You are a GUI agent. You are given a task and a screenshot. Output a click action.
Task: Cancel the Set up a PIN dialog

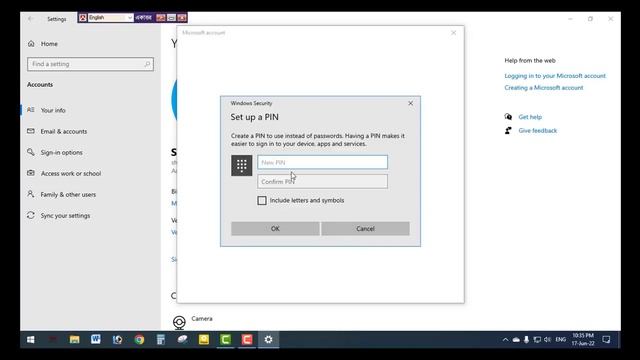pos(365,229)
